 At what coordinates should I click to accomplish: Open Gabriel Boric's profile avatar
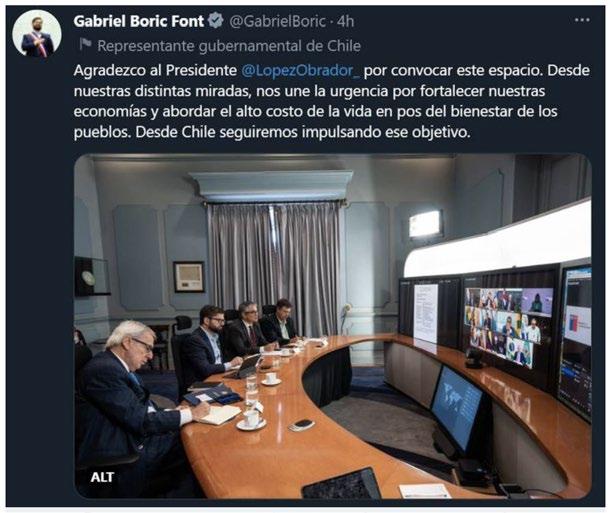[37, 34]
